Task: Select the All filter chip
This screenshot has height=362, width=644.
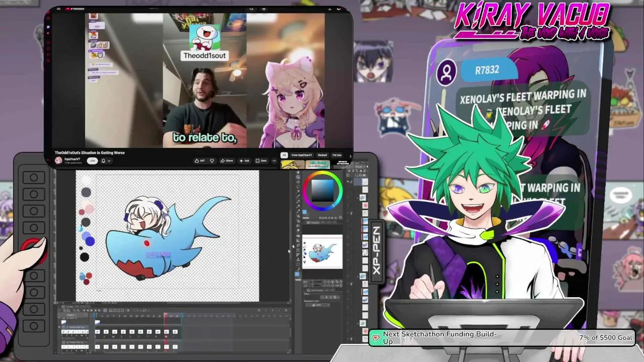Action: pyautogui.click(x=284, y=155)
